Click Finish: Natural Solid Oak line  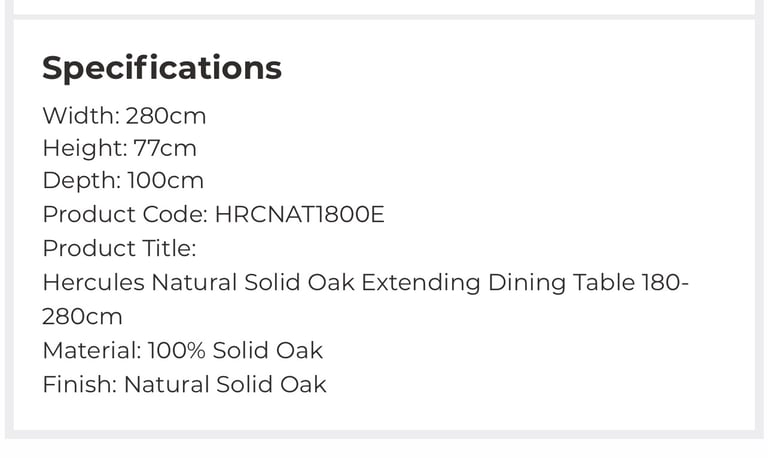click(x=184, y=385)
